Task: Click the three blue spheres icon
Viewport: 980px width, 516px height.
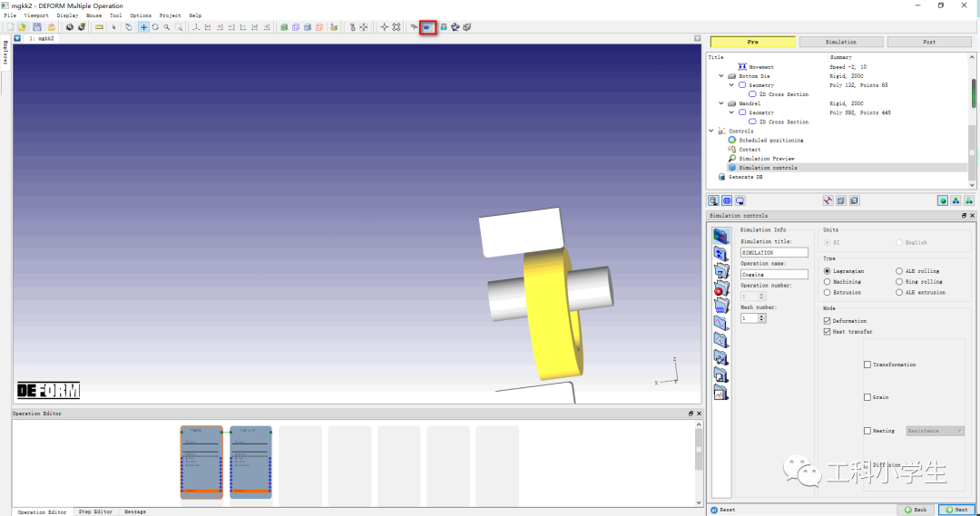Action: pyautogui.click(x=955, y=200)
